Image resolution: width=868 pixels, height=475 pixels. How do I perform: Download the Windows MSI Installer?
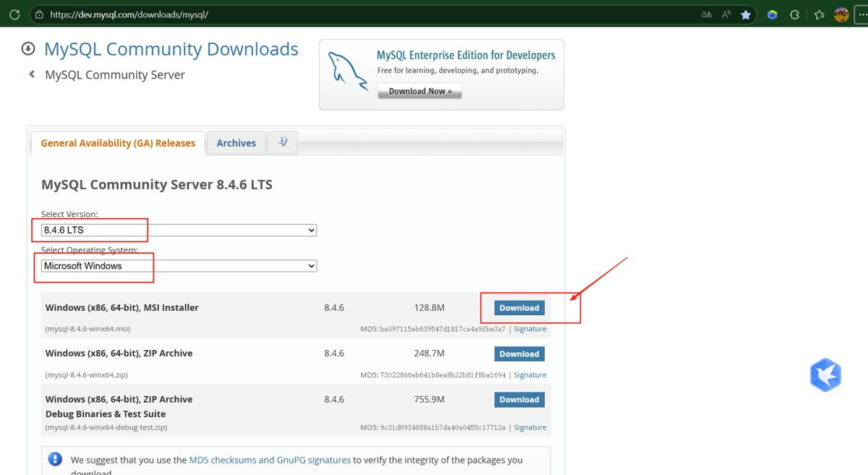pos(519,308)
